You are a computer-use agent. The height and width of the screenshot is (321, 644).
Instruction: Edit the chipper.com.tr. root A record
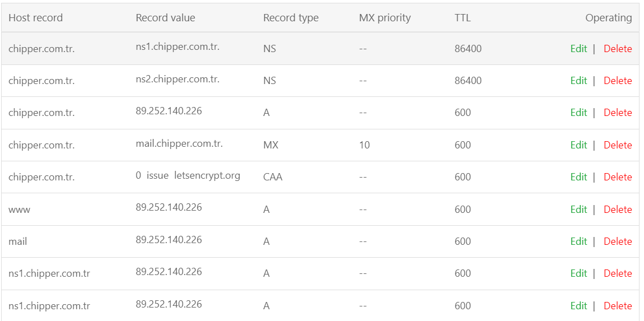point(578,113)
